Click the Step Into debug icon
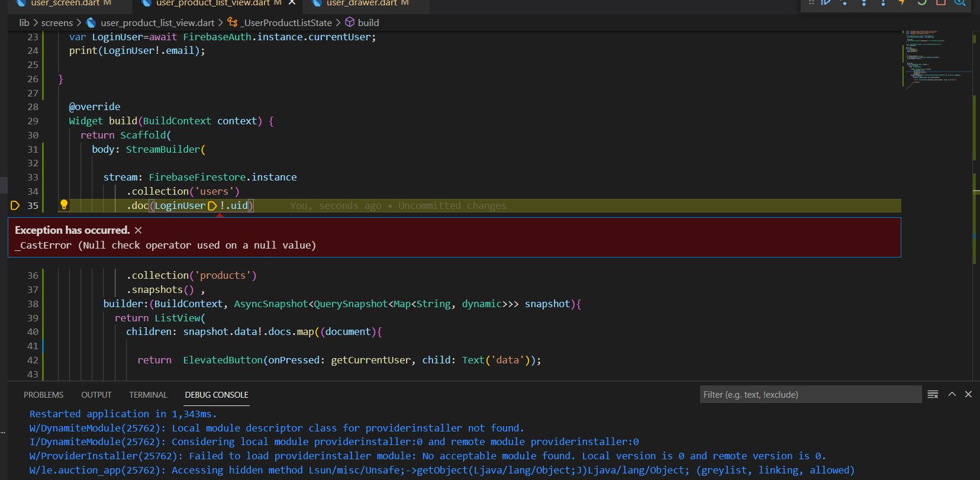This screenshot has width=980, height=480. (864, 2)
